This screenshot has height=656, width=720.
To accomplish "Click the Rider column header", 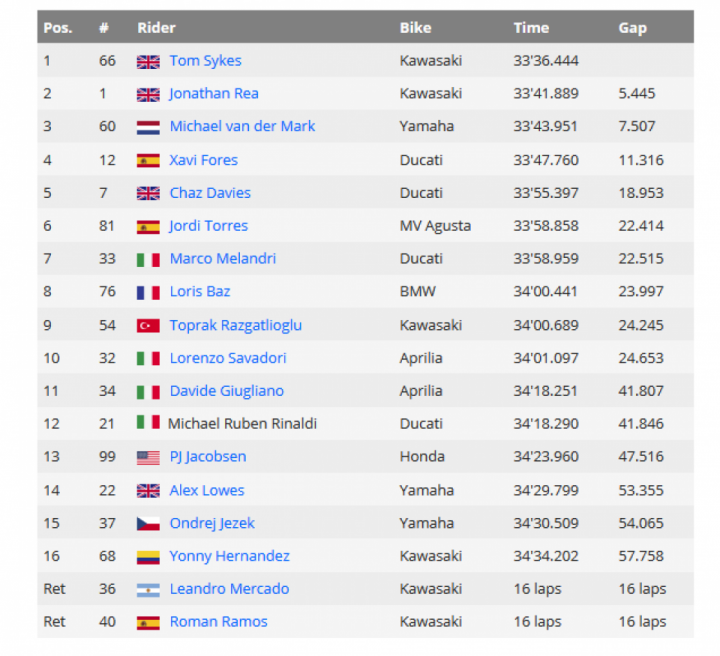I will point(156,28).
